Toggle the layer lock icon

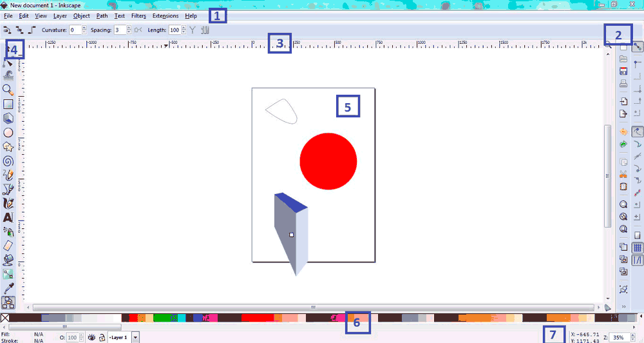tap(102, 337)
